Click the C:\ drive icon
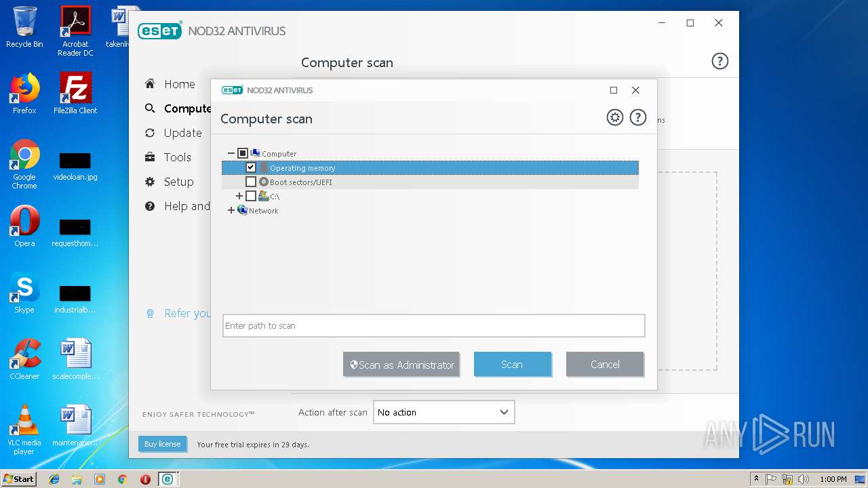 (x=264, y=196)
